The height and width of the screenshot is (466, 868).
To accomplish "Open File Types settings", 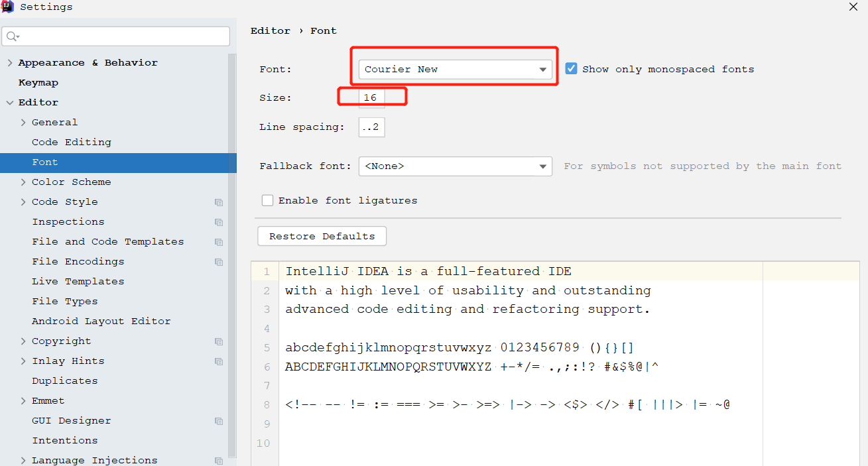I will [x=65, y=302].
